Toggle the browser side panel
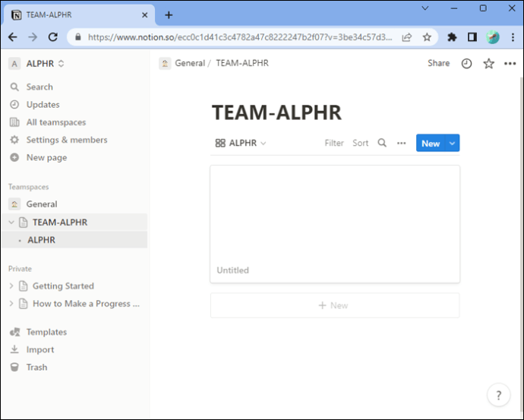This screenshot has height=420, width=524. (472, 37)
